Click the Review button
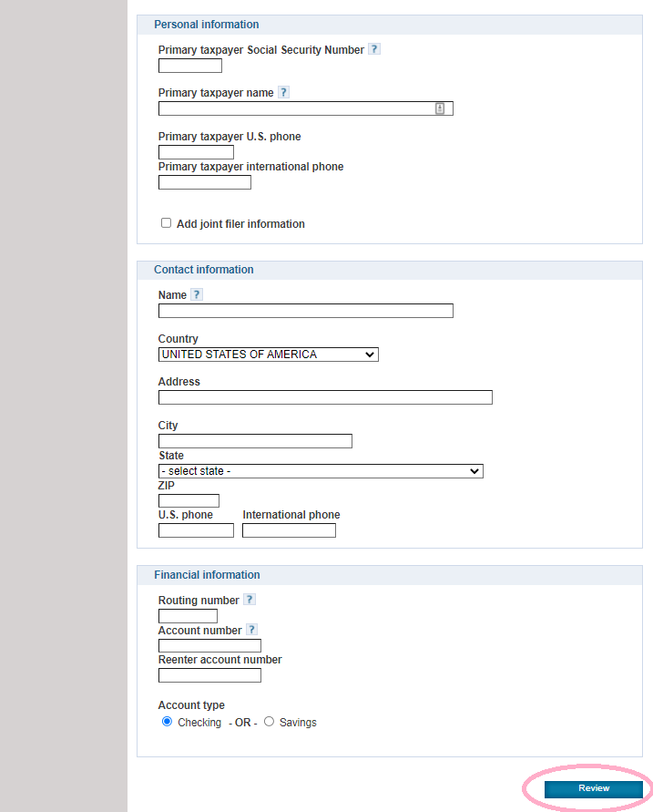 (594, 788)
